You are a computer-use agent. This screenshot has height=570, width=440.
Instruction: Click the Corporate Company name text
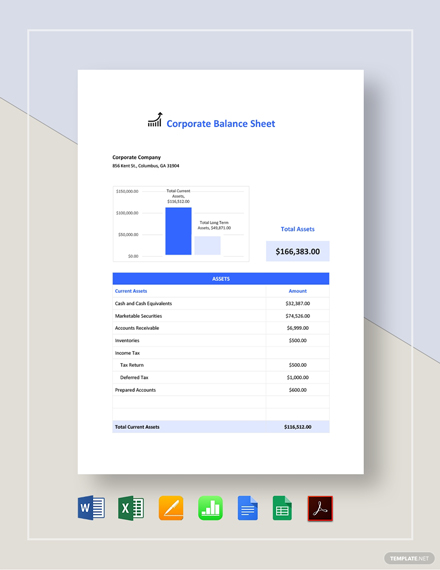tap(136, 157)
